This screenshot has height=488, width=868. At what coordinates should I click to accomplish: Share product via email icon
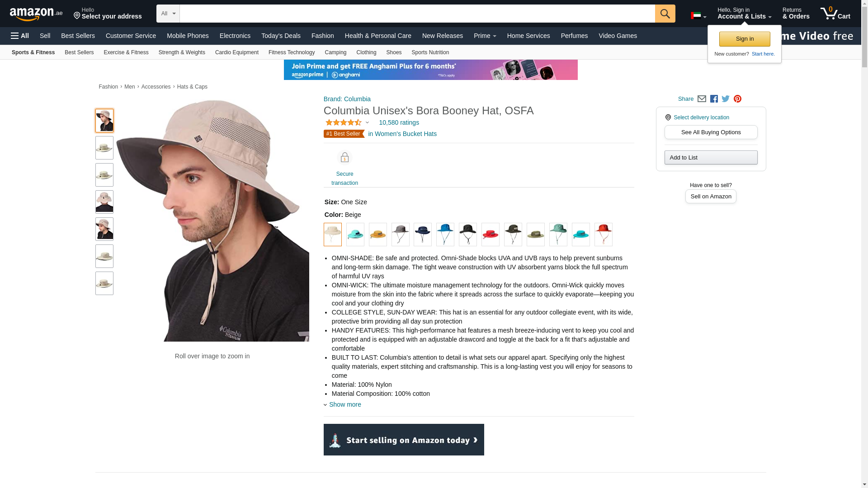[x=702, y=99]
